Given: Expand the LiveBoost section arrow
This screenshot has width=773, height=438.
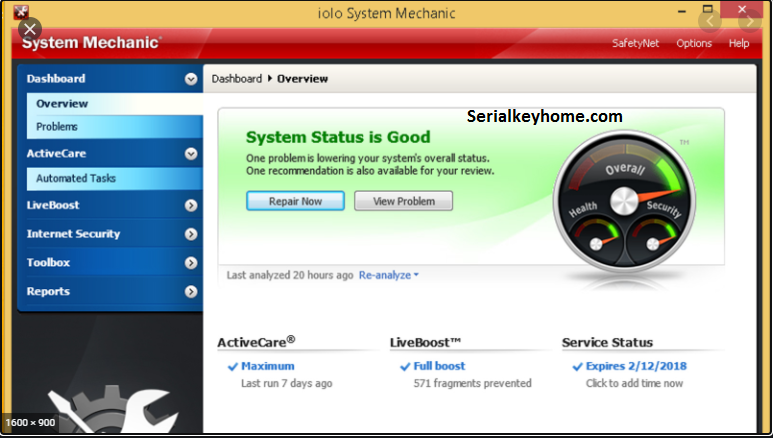Looking at the screenshot, I should click(x=191, y=206).
